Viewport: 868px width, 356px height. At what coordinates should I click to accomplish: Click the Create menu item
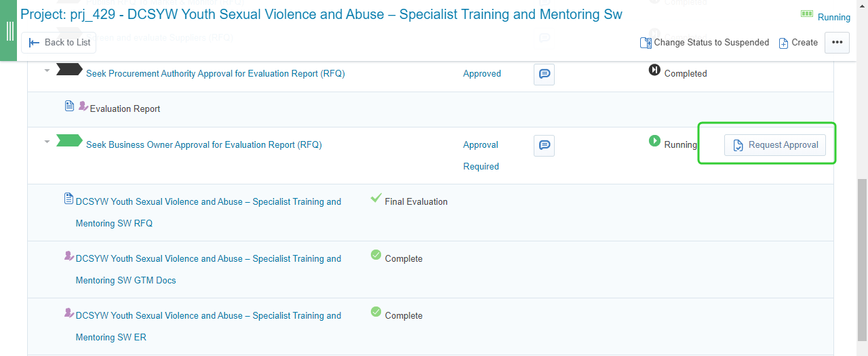pos(798,43)
